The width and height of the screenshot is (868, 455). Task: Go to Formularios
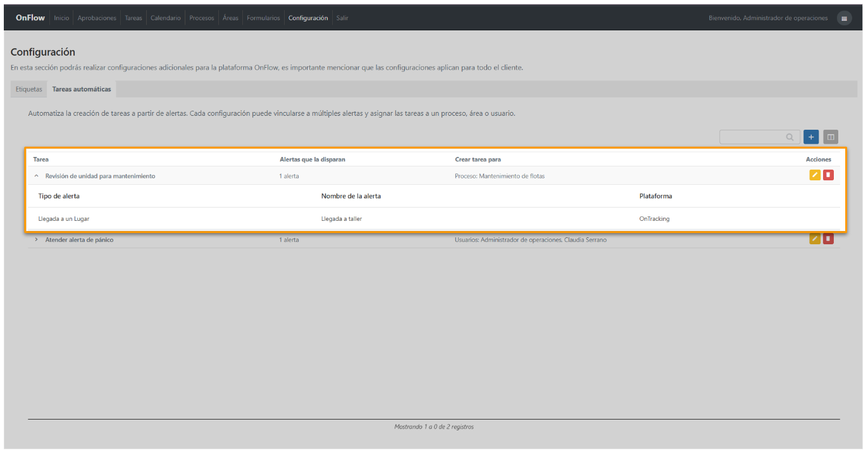[x=263, y=18]
